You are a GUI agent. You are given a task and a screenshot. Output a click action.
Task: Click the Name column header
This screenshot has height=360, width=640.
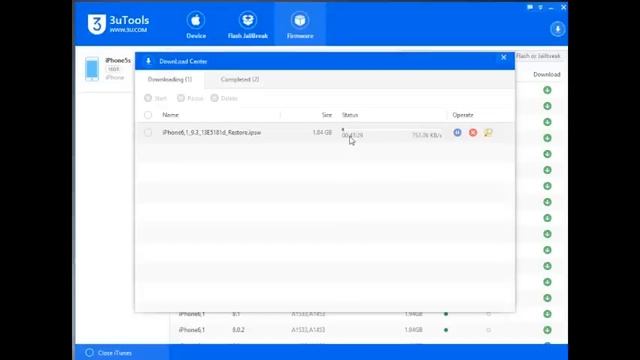pos(170,115)
